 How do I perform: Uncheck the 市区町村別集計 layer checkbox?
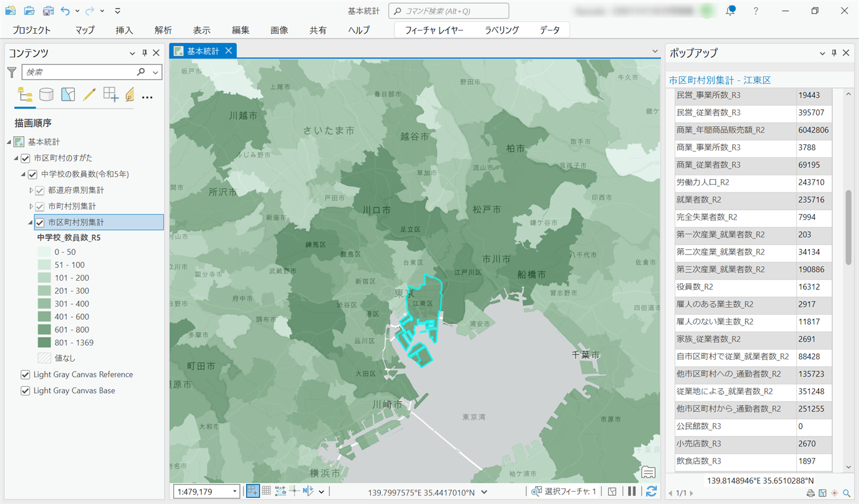(x=40, y=222)
